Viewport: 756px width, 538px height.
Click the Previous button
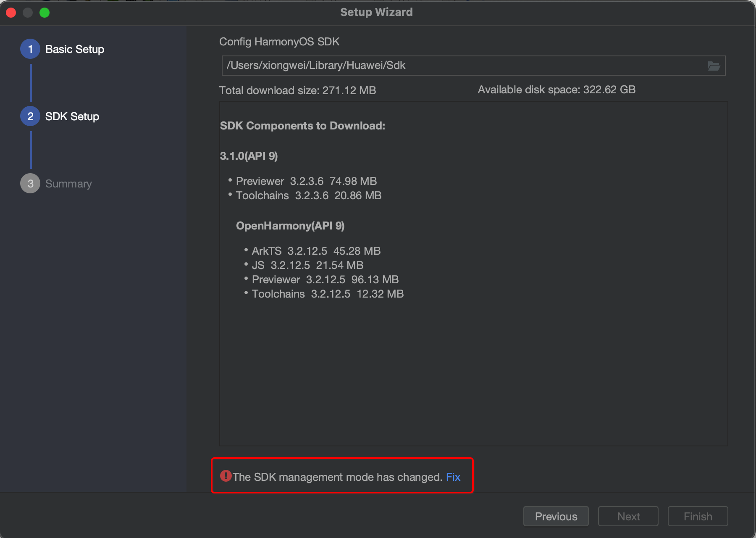click(x=556, y=516)
